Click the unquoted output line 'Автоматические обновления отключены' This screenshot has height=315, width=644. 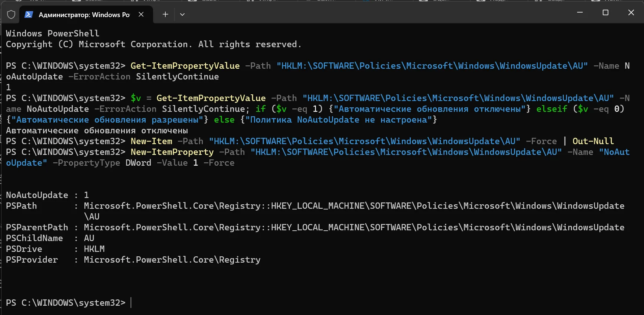pos(97,130)
